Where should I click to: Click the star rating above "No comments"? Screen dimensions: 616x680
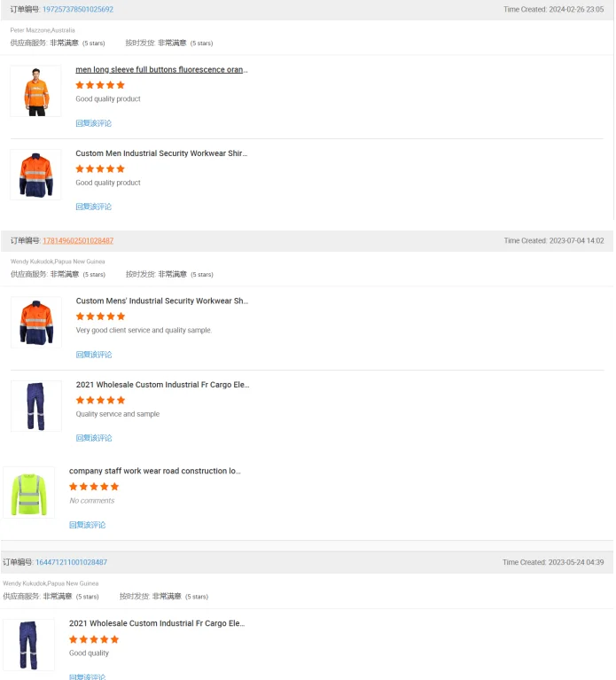pos(94,487)
